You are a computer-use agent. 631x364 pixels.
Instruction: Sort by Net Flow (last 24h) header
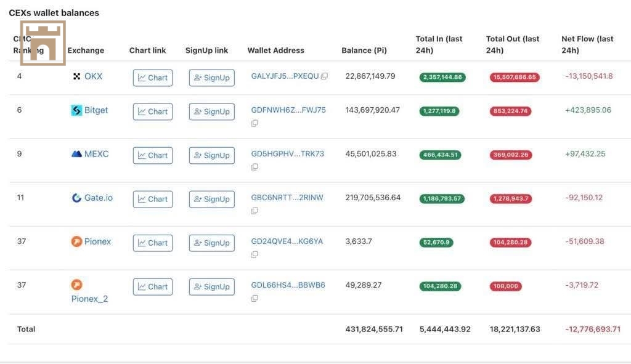pos(587,44)
